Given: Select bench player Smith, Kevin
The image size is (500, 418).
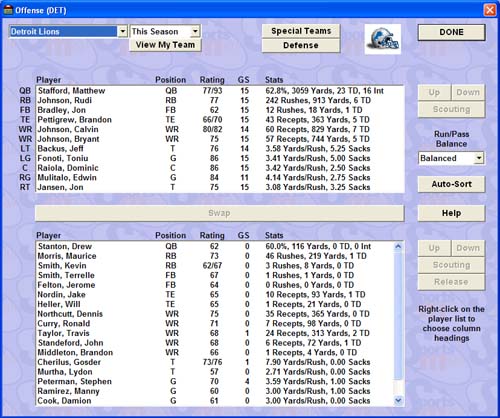Looking at the screenshot, I should click(x=215, y=266).
